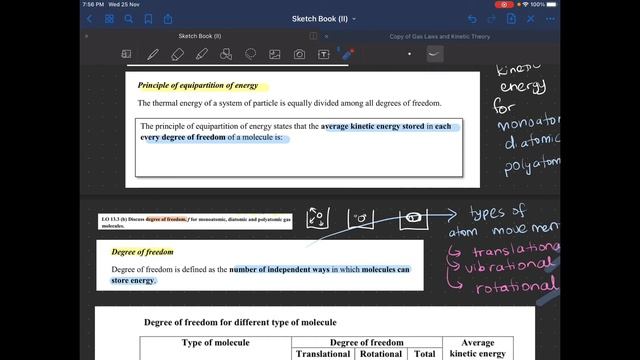Add a new page with the page-plus icon
The height and width of the screenshot is (360, 640).
511,19
